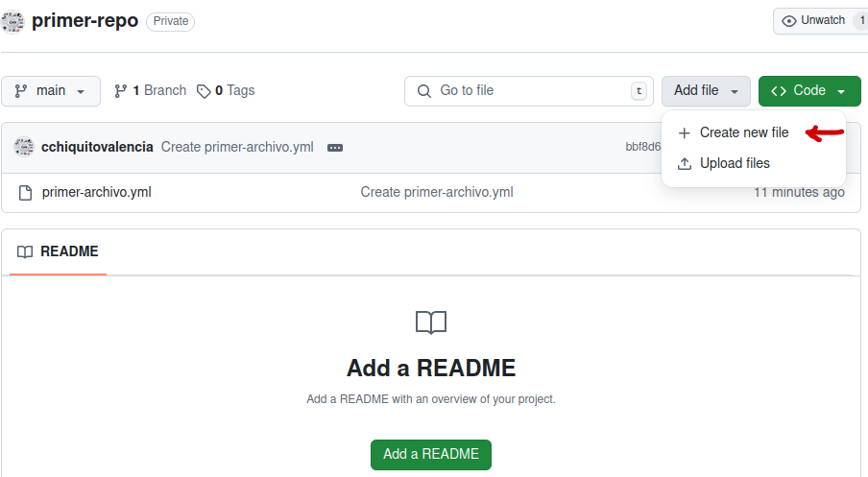Click the 11 minutes ago timestamp
The image size is (868, 477).
[799, 193]
